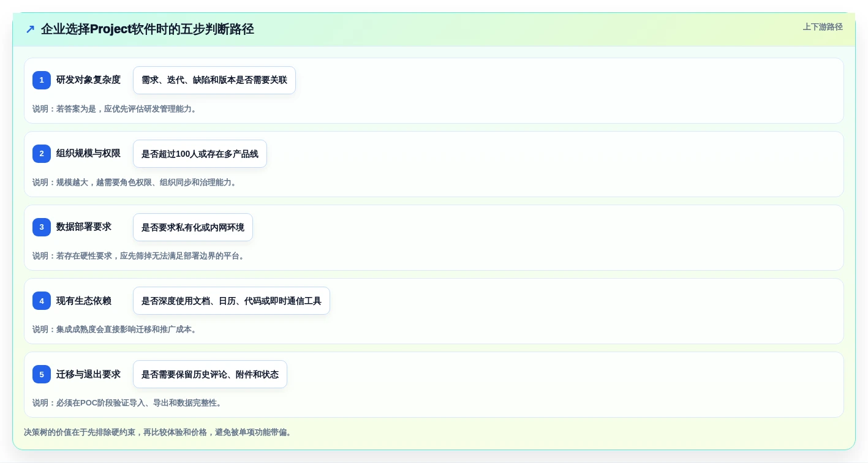This screenshot has width=868, height=463.
Task: Click the 组织规模与权限 heading
Action: 88,153
